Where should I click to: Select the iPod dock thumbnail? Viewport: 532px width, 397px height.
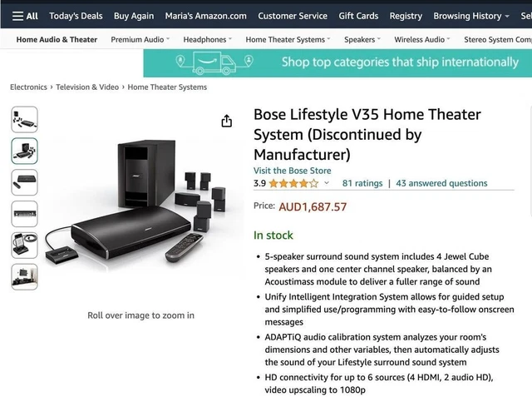[x=24, y=246]
